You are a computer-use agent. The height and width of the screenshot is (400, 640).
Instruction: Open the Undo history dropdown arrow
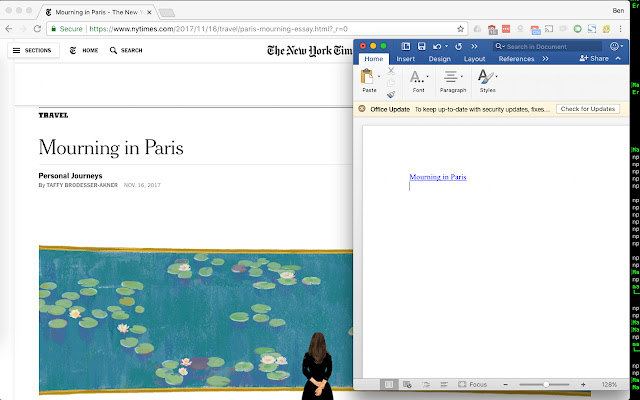[x=446, y=46]
